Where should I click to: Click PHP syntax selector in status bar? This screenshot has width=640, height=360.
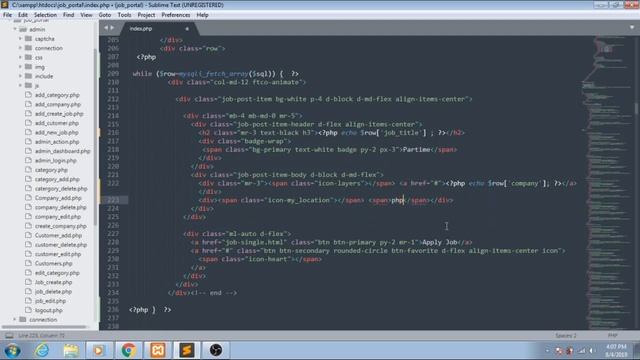[612, 336]
